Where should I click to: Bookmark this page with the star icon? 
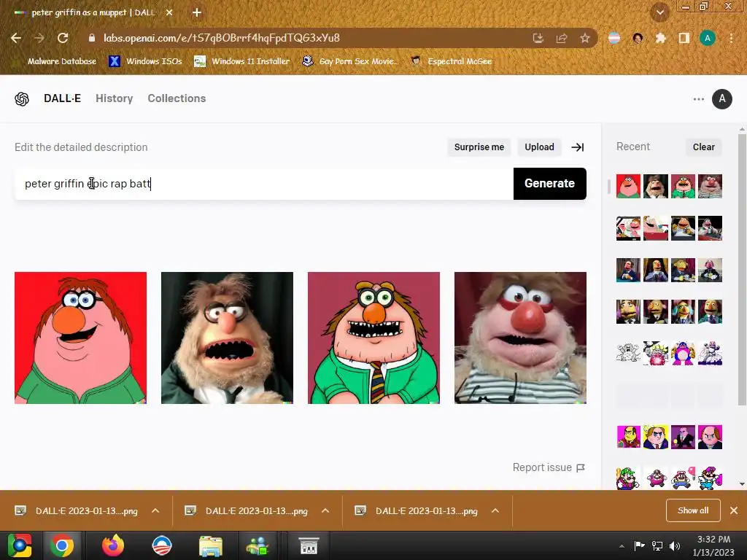(x=585, y=38)
